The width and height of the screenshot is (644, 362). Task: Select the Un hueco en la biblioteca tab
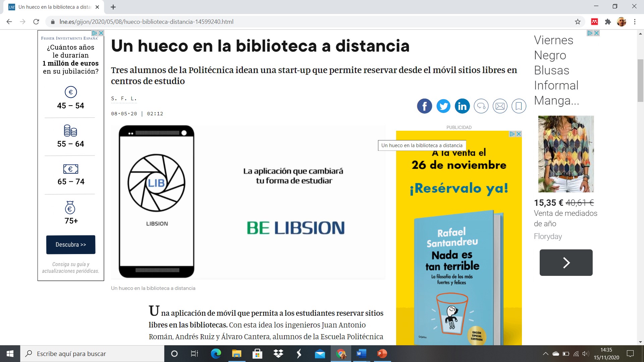coord(54,7)
